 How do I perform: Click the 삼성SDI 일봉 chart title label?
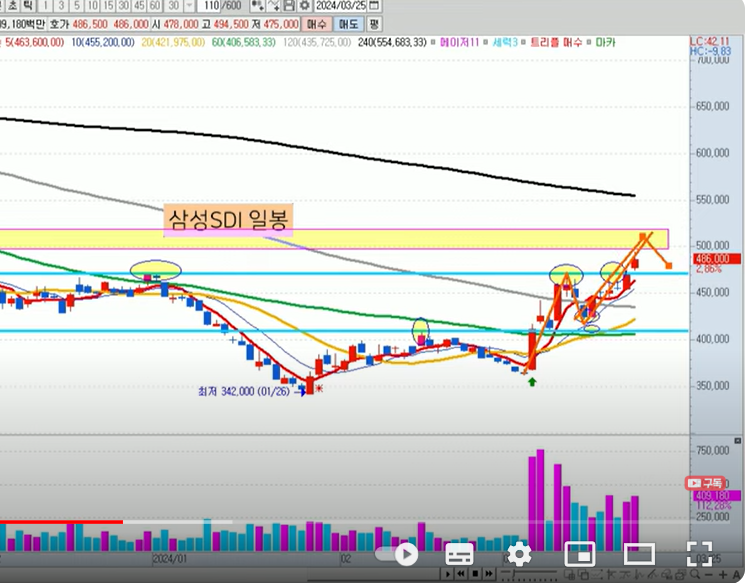coord(228,220)
